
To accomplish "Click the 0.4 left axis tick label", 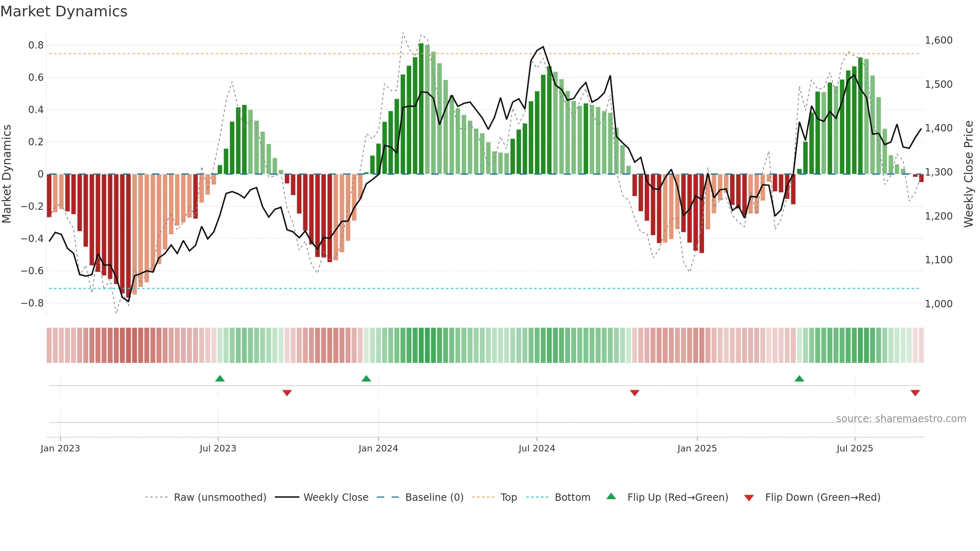I will (36, 109).
